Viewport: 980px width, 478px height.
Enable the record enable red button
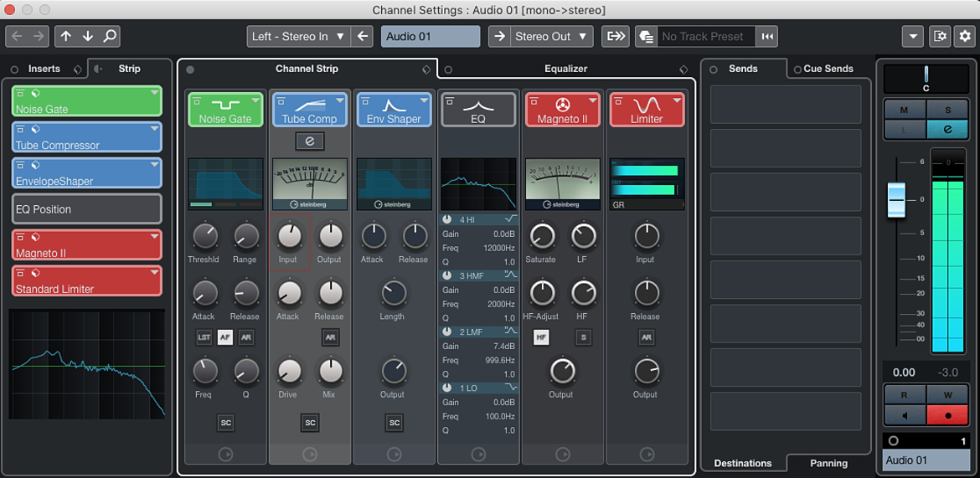(x=947, y=414)
